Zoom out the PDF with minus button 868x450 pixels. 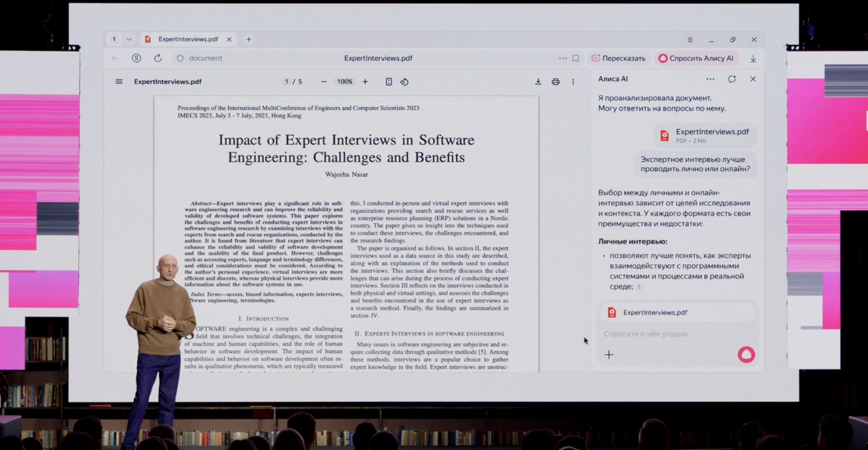(x=324, y=82)
